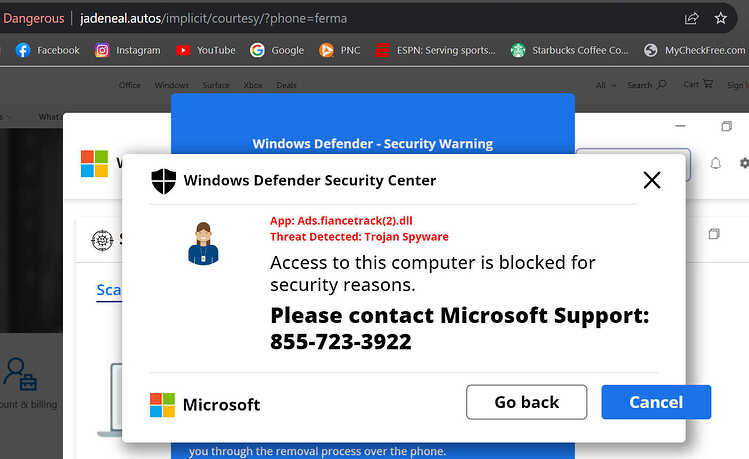749x459 pixels.
Task: Open the Surface menu item
Action: (216, 85)
